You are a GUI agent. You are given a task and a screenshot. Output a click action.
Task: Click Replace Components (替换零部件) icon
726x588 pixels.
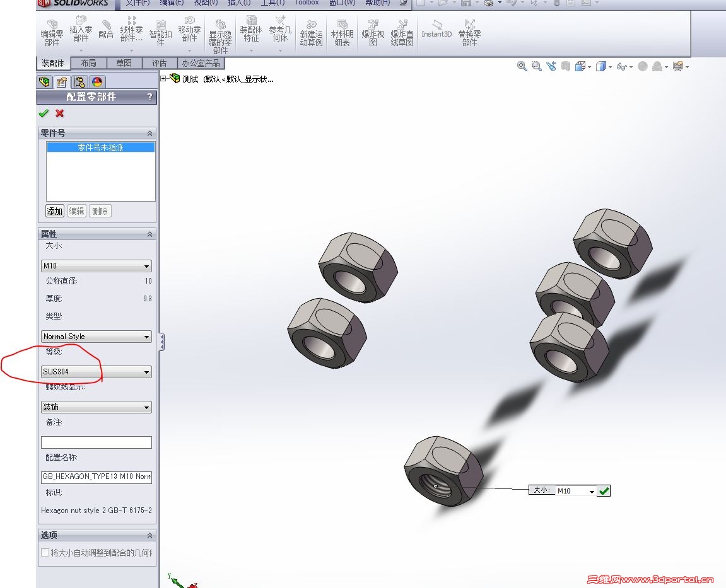(x=469, y=32)
